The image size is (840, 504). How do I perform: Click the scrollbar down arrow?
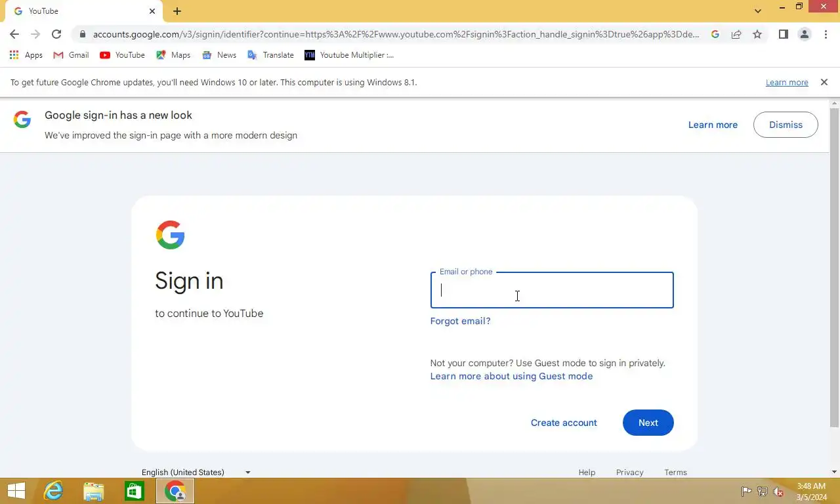pyautogui.click(x=835, y=472)
